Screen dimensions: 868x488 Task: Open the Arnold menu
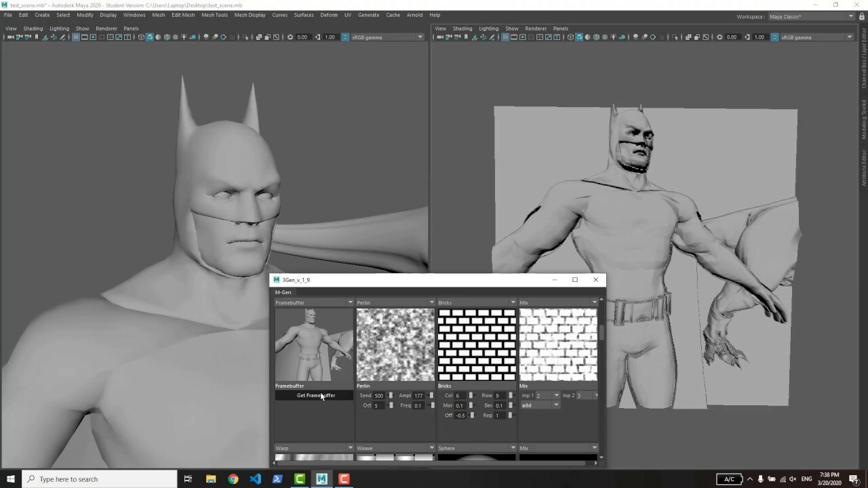(414, 14)
